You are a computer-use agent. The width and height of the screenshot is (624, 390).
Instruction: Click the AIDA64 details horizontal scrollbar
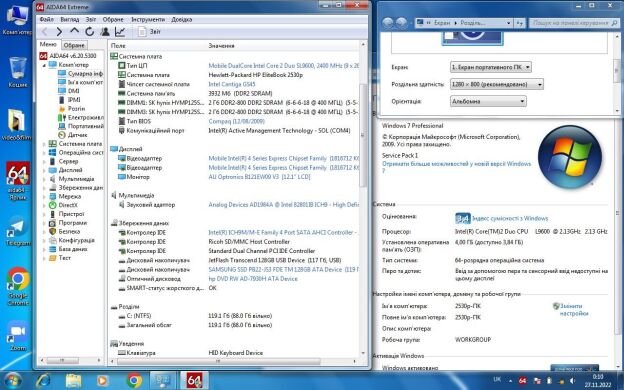tap(219, 361)
